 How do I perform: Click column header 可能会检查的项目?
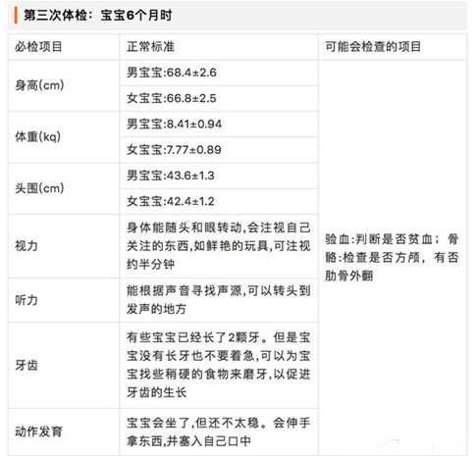click(373, 47)
